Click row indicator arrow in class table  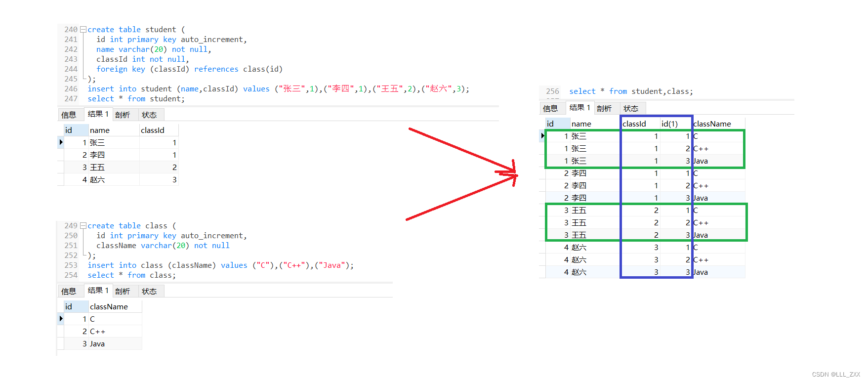[x=61, y=319]
